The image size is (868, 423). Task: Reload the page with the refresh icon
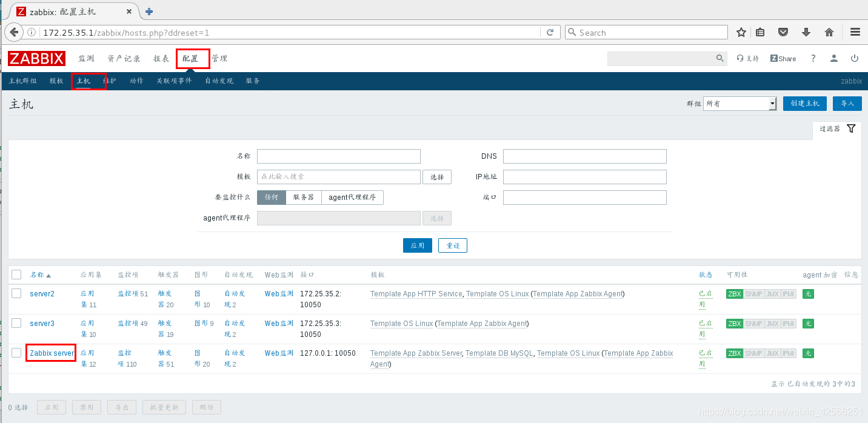tap(550, 33)
